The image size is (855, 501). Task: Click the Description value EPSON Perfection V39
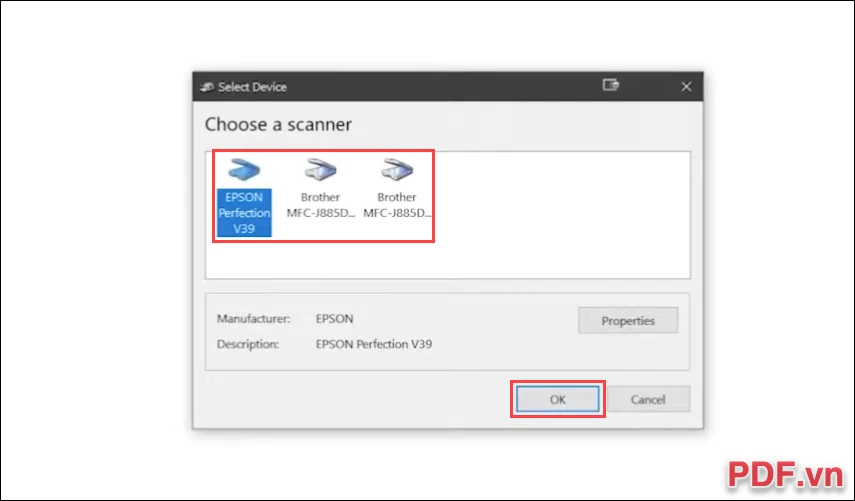click(374, 344)
